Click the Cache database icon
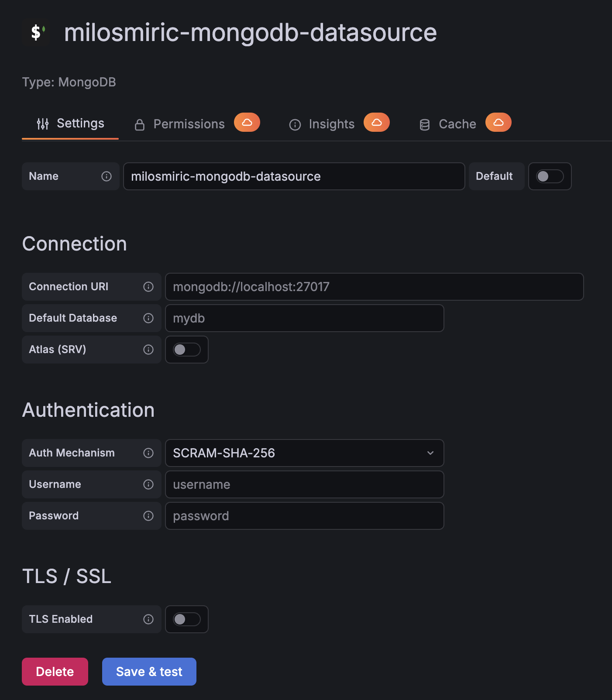This screenshot has height=700, width=612. tap(425, 125)
